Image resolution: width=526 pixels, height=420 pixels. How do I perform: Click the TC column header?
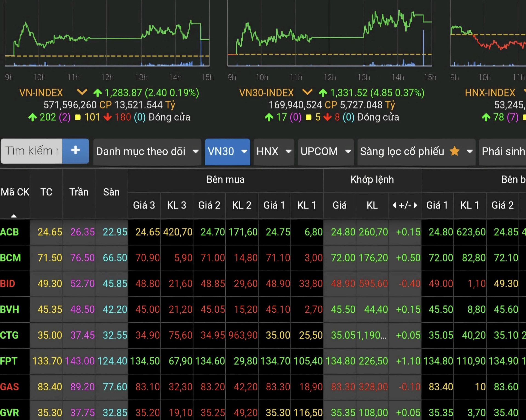pyautogui.click(x=46, y=192)
